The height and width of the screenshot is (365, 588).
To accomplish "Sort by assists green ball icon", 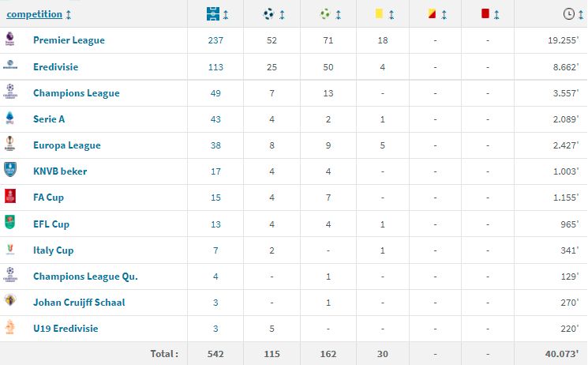I will [x=326, y=14].
